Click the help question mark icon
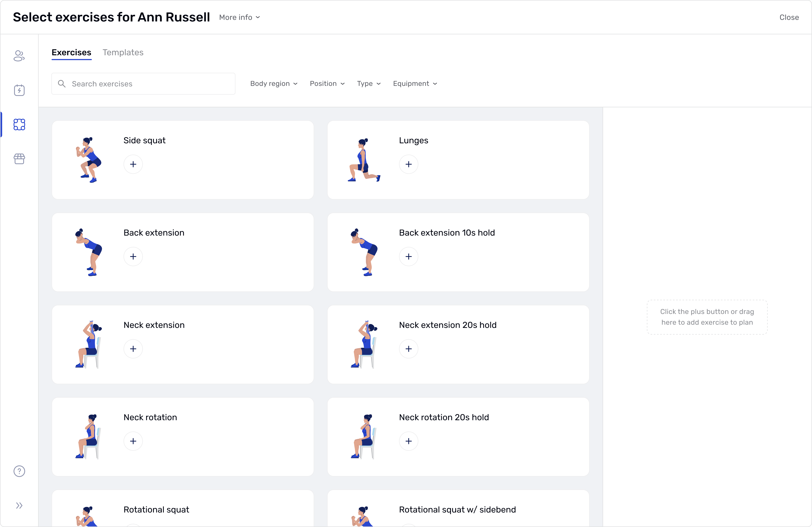The height and width of the screenshot is (527, 812). (x=19, y=471)
